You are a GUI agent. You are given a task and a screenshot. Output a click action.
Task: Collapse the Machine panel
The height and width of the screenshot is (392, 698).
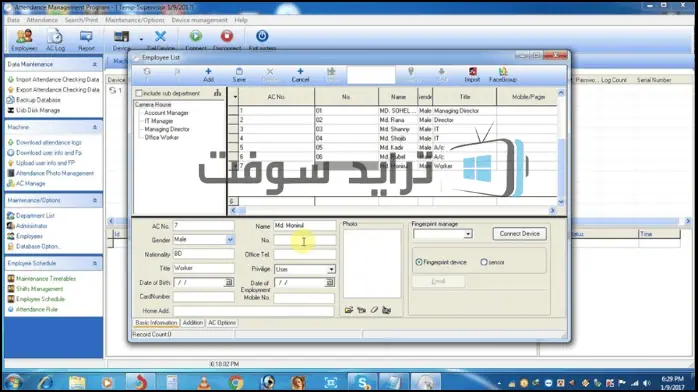pos(95,127)
